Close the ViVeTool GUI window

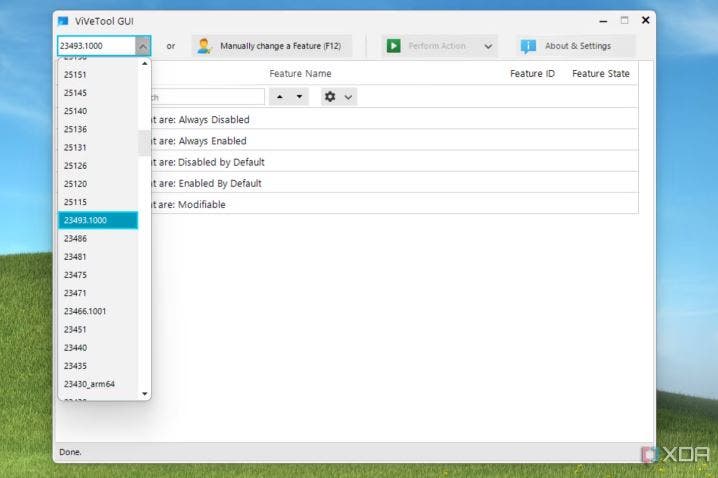645,20
